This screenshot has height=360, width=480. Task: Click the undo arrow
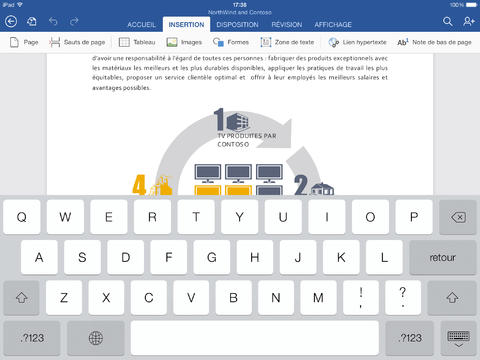[x=53, y=22]
